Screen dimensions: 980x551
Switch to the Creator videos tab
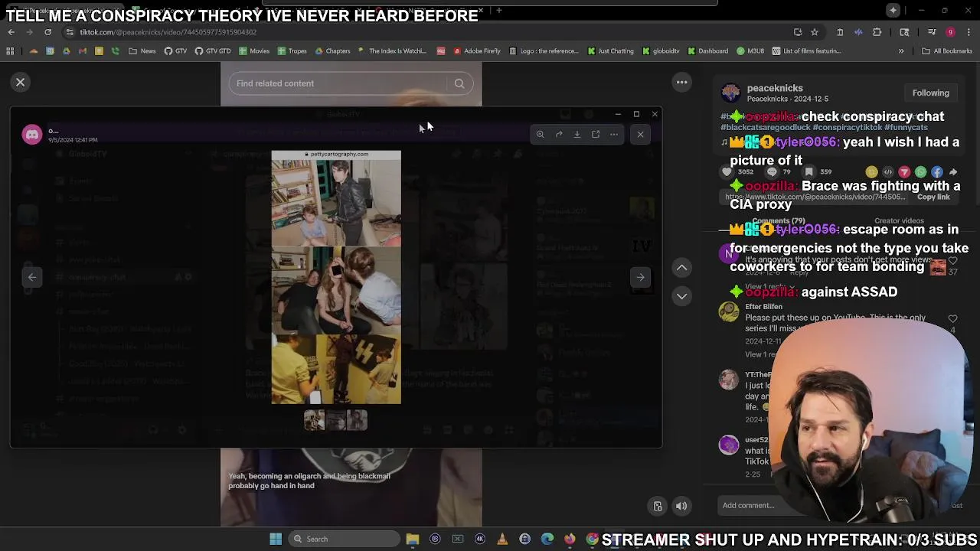[x=899, y=220]
